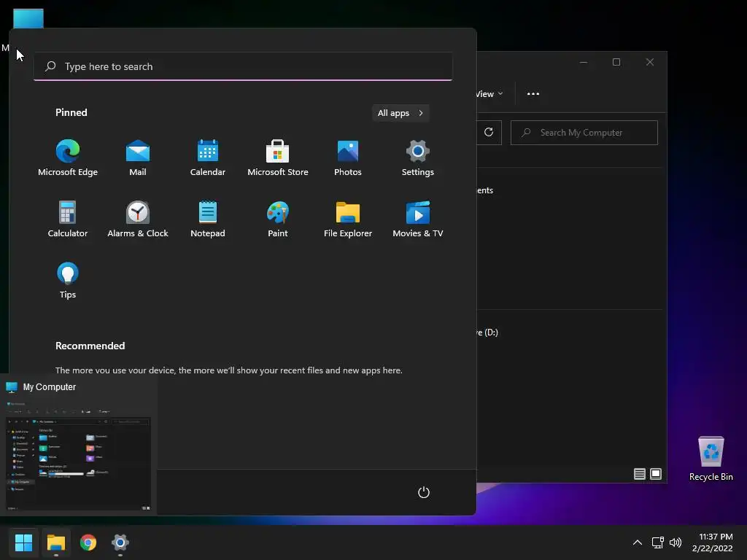This screenshot has height=560, width=747.
Task: Open File Explorer from pinned apps
Action: 348,219
